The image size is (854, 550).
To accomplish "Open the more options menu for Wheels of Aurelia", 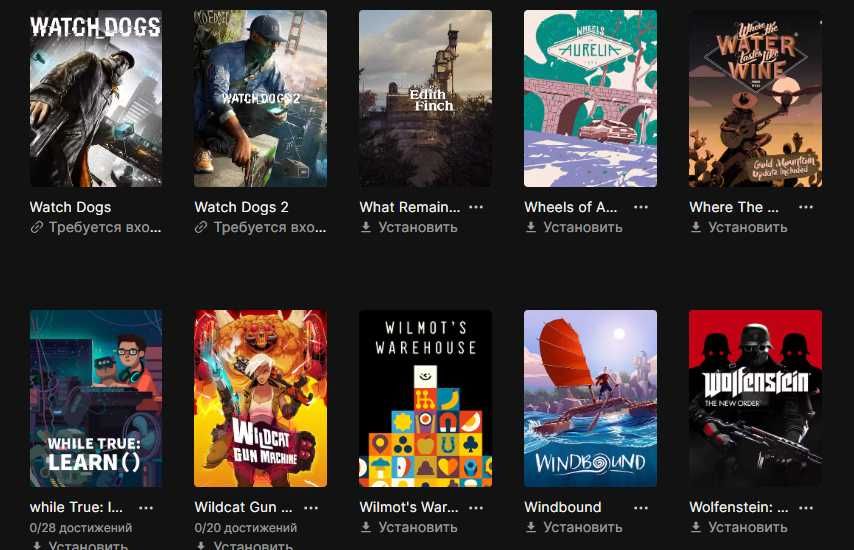I will [641, 207].
